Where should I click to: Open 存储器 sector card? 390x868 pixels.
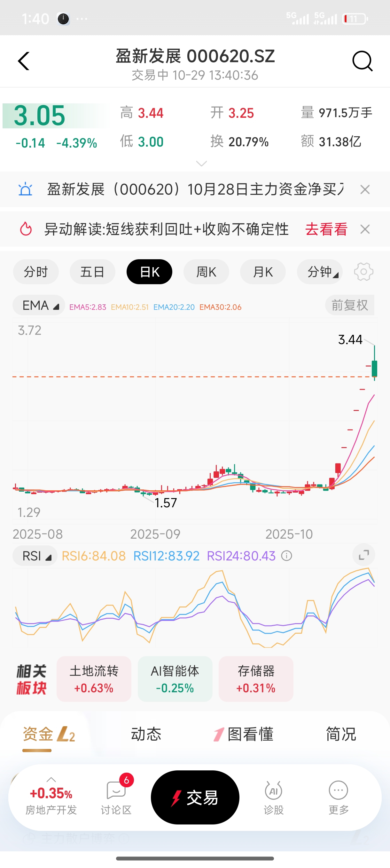point(256,679)
